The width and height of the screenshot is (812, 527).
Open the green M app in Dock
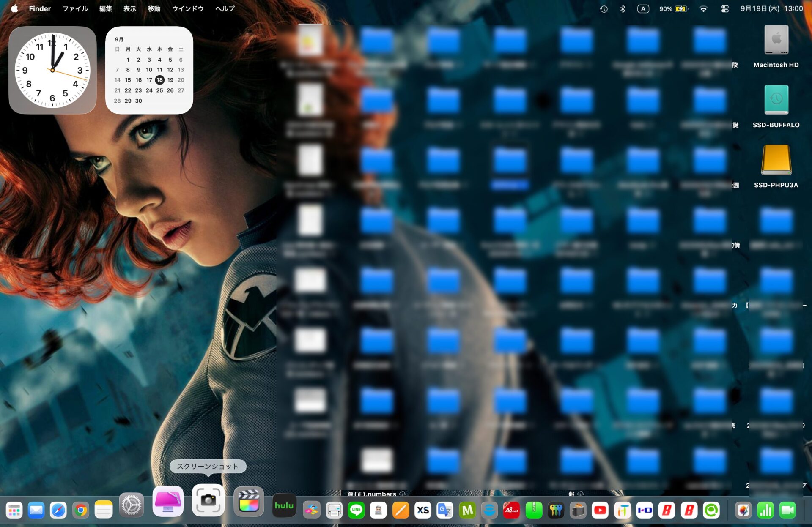click(x=467, y=510)
